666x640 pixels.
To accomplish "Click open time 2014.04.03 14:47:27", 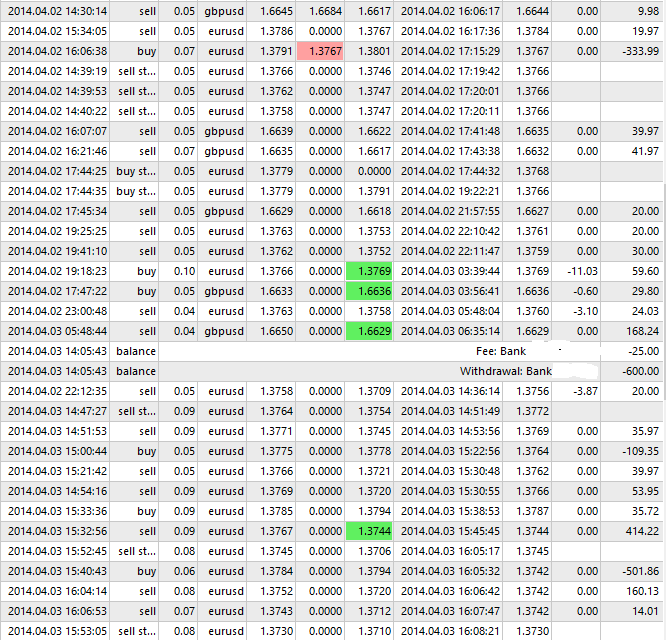I will click(57, 411).
